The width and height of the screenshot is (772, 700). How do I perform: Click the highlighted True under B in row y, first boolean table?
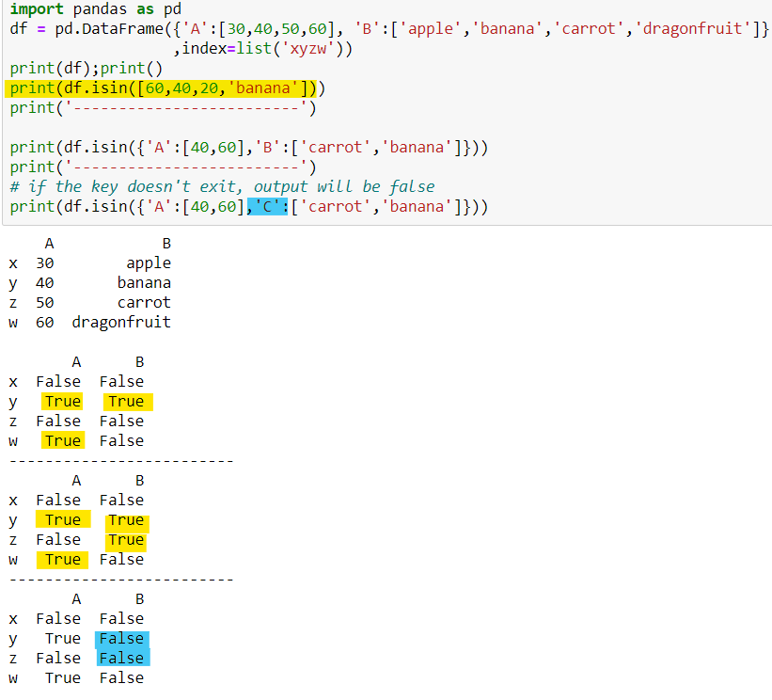pos(128,402)
